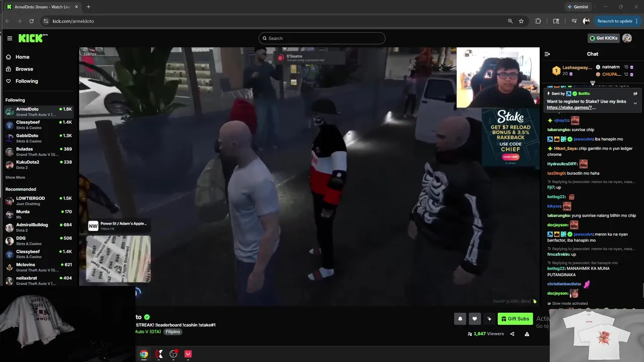Open Buladas channel in sidebar
The height and width of the screenshot is (362, 644).
point(39,151)
